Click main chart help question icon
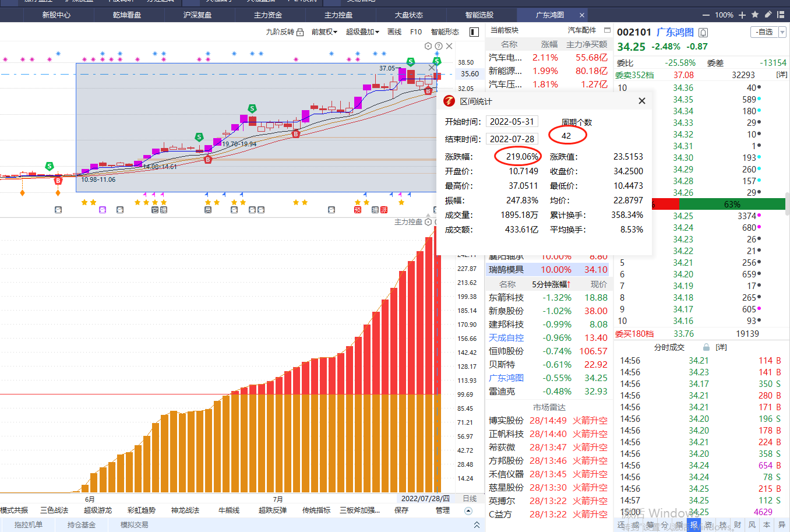 point(439,46)
